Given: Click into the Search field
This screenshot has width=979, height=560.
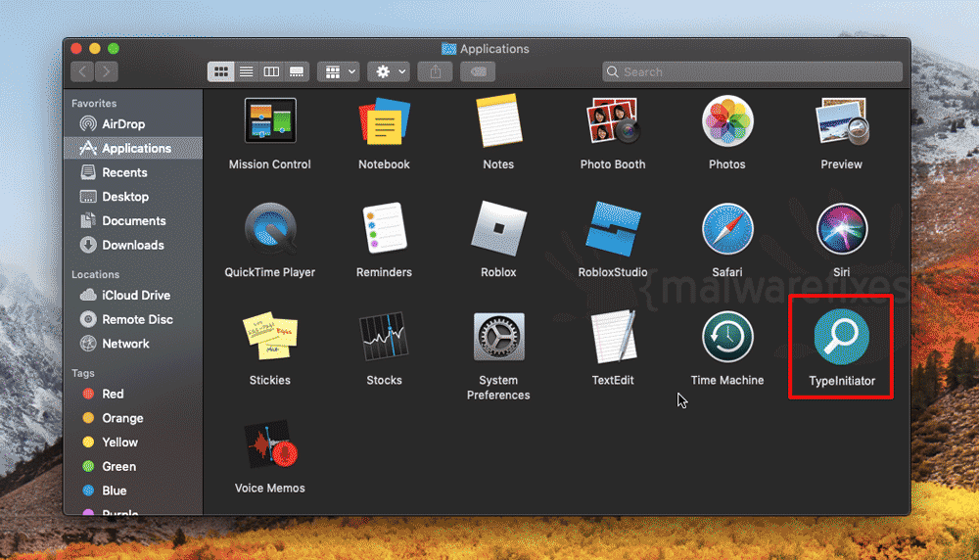Looking at the screenshot, I should pos(752,71).
